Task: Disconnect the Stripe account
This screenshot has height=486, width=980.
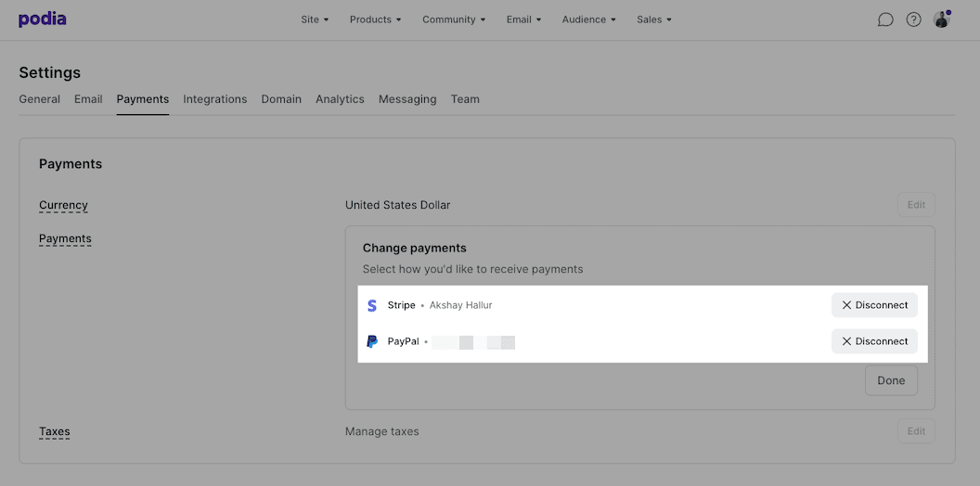Action: [874, 305]
